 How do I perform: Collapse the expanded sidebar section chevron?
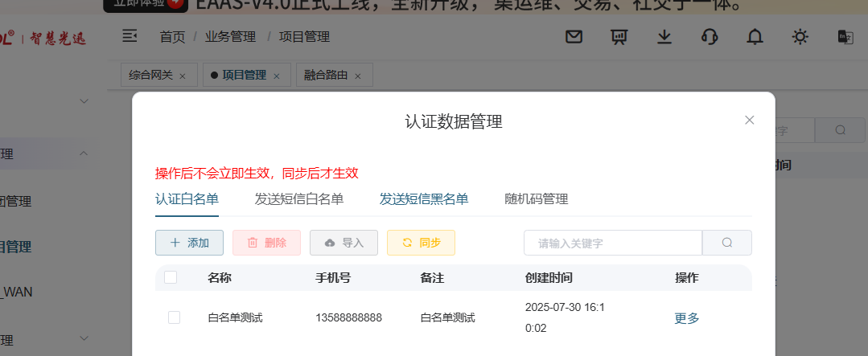(84, 153)
